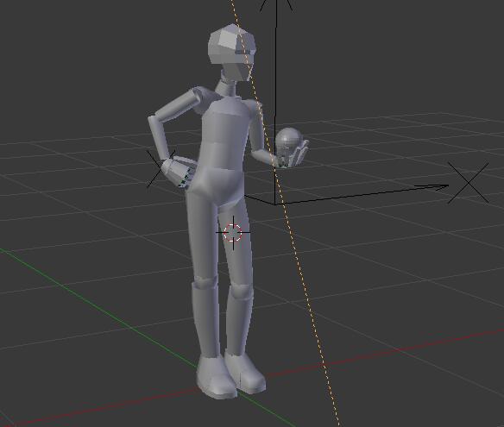This screenshot has width=504, height=427.
Task: Click the red-white 3D cursor on the thigh
Action: 233,232
